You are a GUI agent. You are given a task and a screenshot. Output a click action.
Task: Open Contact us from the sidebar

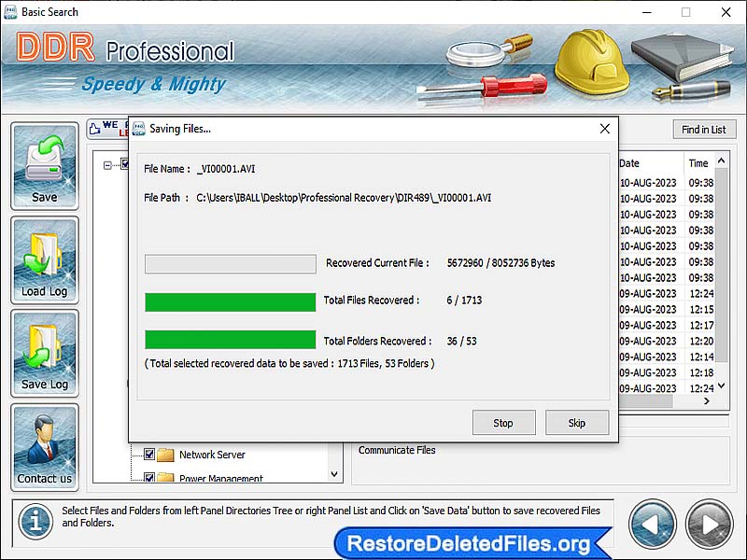point(44,446)
